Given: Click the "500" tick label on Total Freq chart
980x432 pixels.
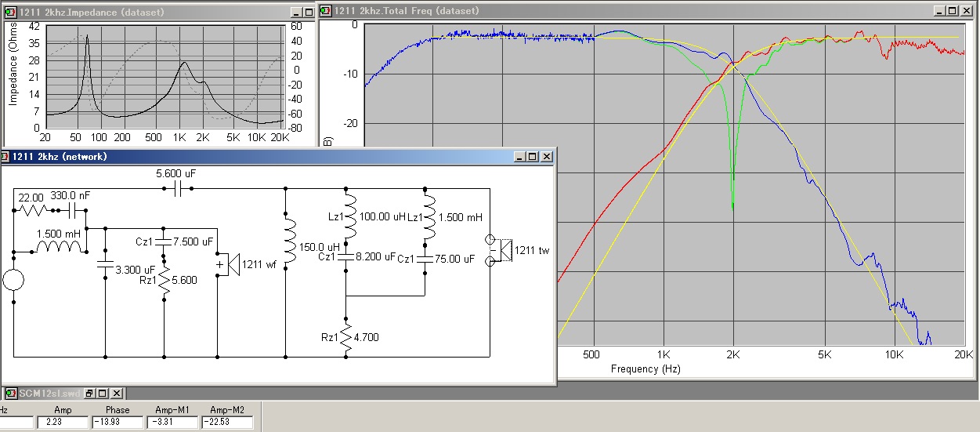Looking at the screenshot, I should tap(591, 354).
